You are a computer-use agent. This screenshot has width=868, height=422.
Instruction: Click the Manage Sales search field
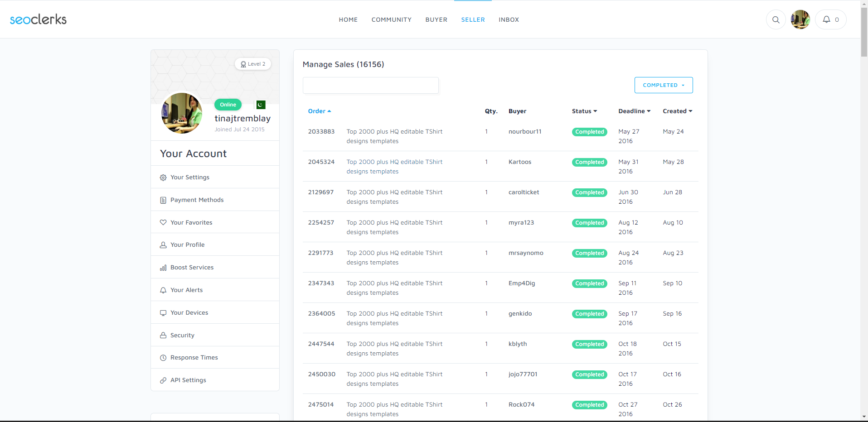click(370, 85)
